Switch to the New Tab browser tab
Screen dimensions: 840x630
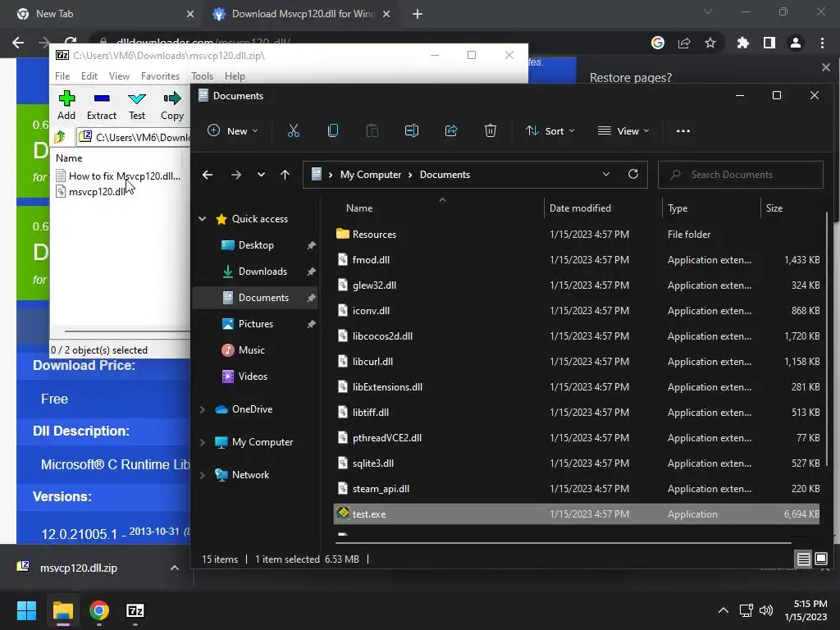105,14
